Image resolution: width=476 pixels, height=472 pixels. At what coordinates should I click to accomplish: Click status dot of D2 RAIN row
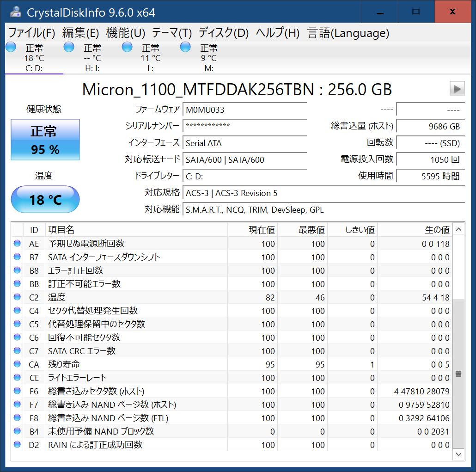(x=17, y=444)
